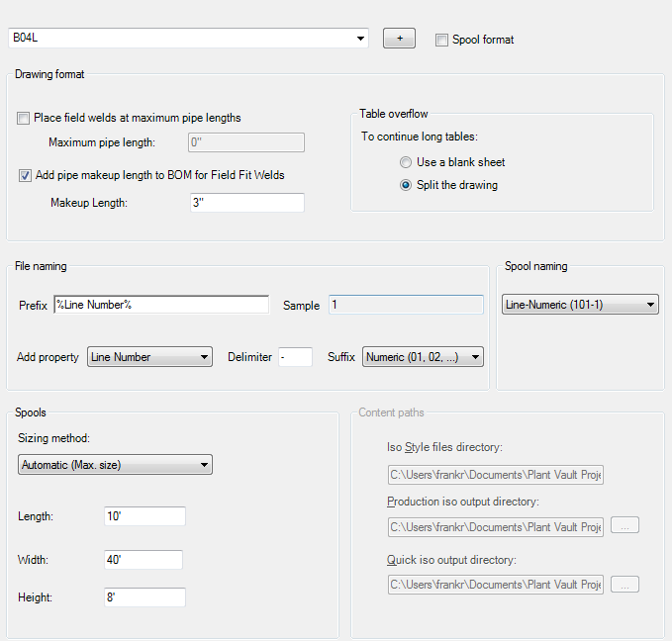Open the Sizing method Automatic dropdown
This screenshot has width=672, height=641.
point(204,465)
